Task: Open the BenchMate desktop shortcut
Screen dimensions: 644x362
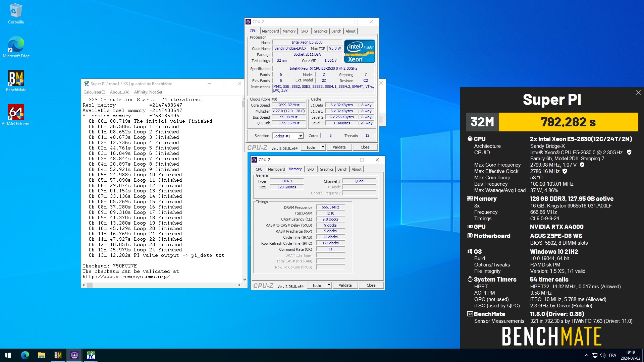Action: pyautogui.click(x=16, y=81)
